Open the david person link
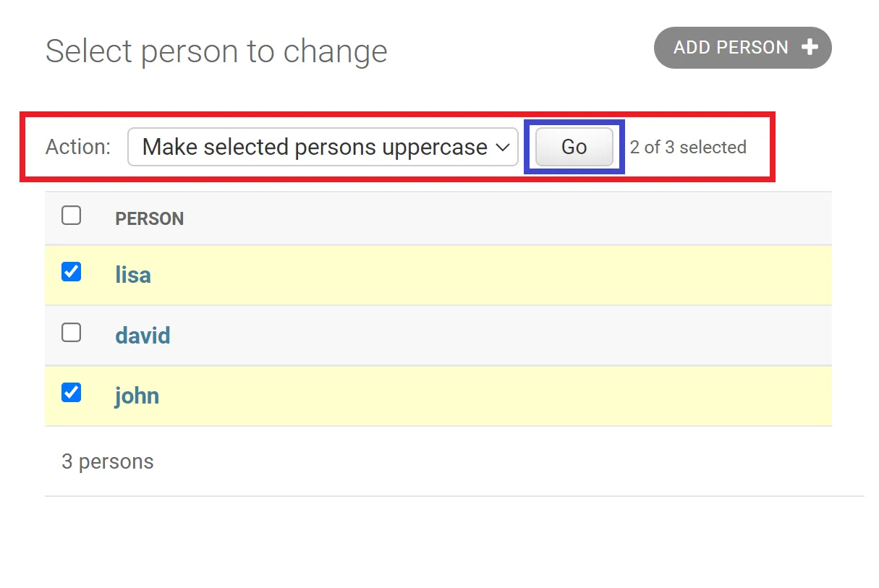879x588 pixels. (143, 336)
